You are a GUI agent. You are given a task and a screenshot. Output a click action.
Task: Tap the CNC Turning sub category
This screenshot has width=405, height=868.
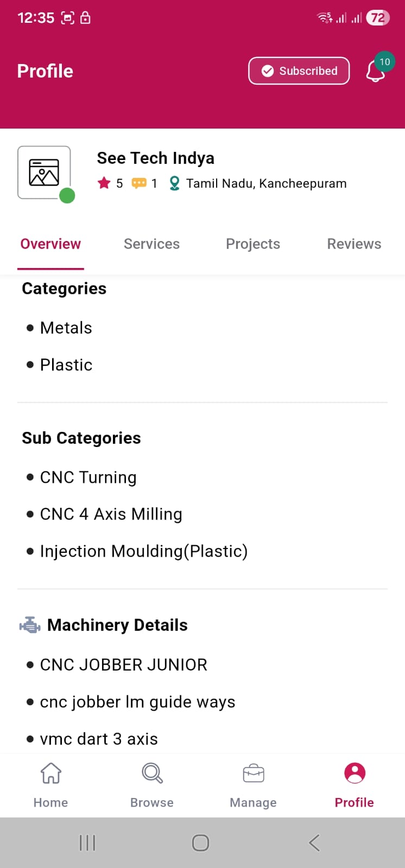(88, 477)
